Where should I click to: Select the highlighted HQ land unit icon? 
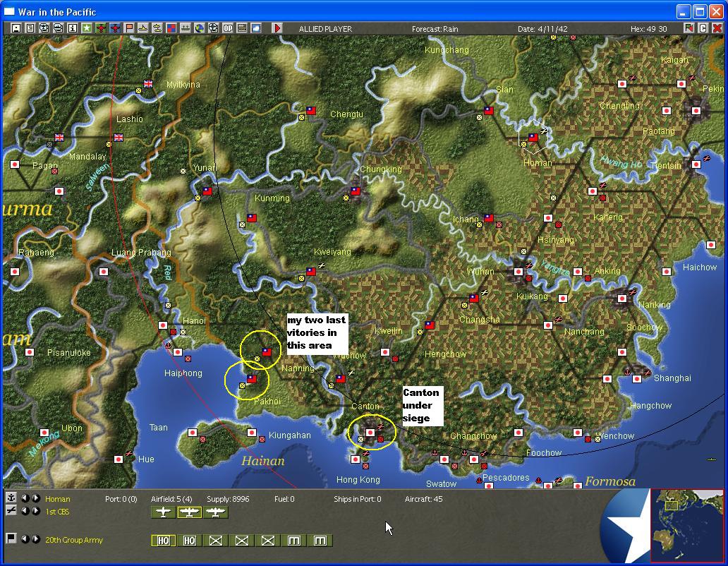coord(164,541)
